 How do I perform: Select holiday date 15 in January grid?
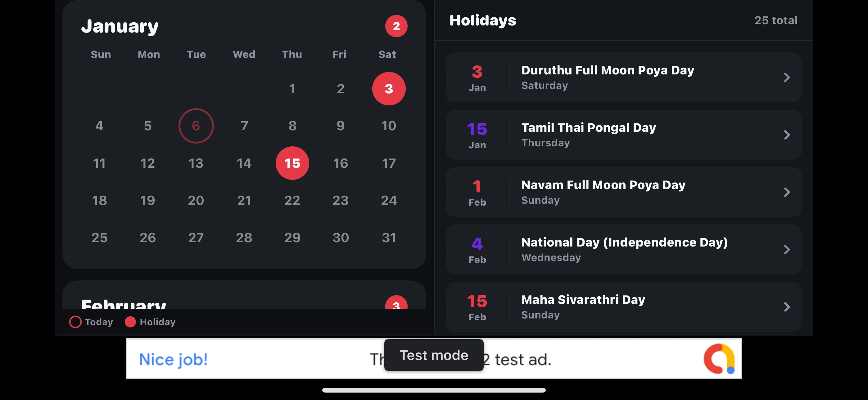coord(292,163)
